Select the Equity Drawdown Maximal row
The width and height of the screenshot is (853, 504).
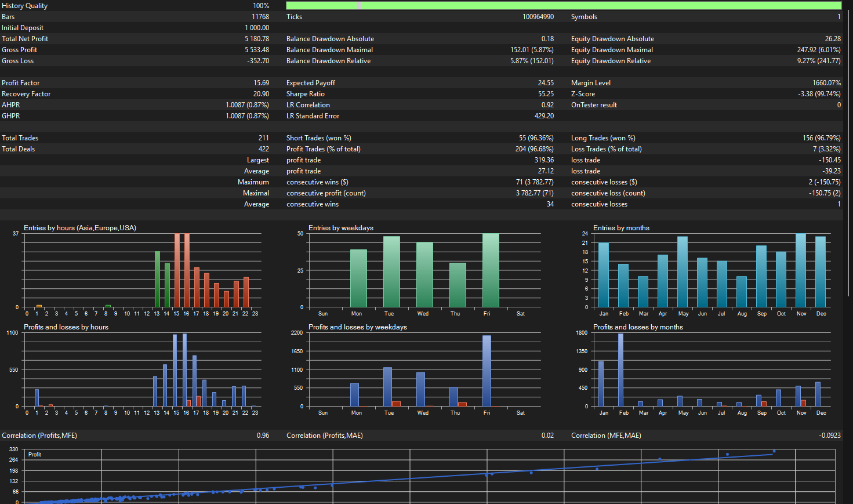point(706,50)
